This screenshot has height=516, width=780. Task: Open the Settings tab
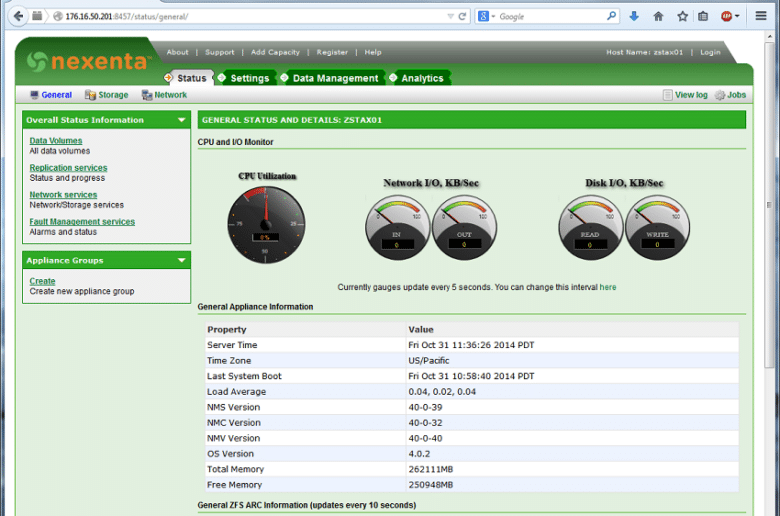tap(250, 78)
